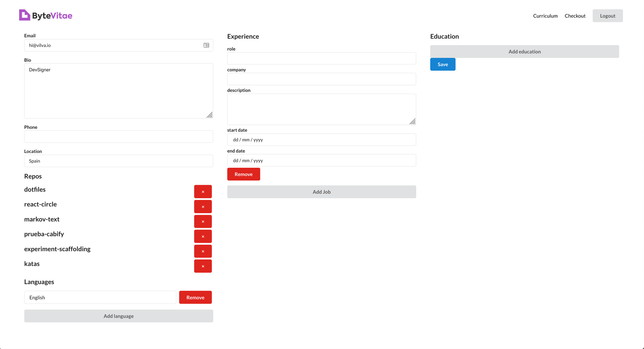The image size is (644, 349).
Task: Click Add education button
Action: pos(525,52)
